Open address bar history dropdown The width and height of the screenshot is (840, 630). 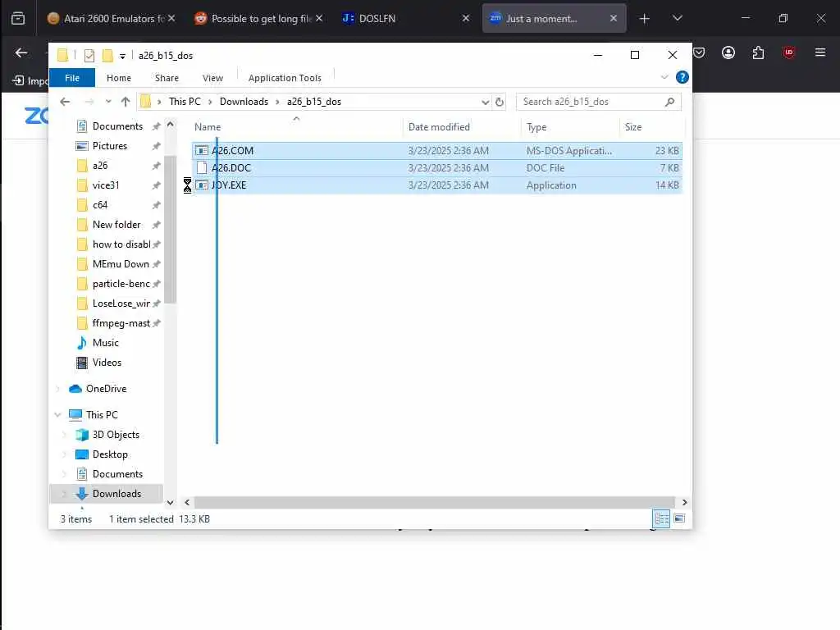pyautogui.click(x=485, y=102)
